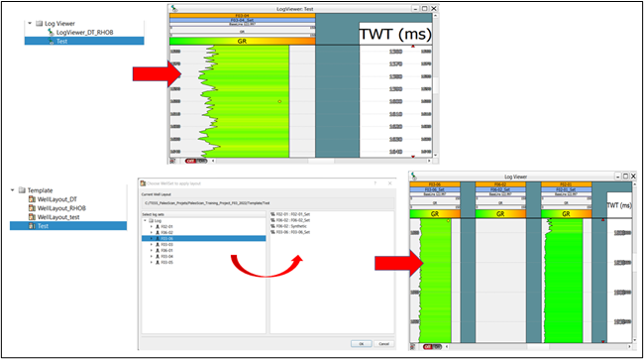Viewport: 644px width, 359px height.
Task: Select the highlighted Test log viewer item
Action: [x=84, y=41]
